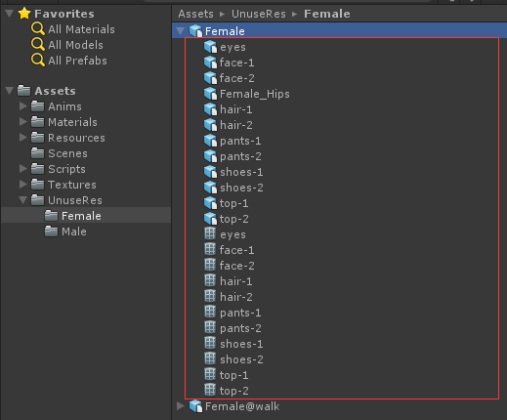The width and height of the screenshot is (507, 420).
Task: Click the top-1 prefab cube icon
Action: pos(210,203)
